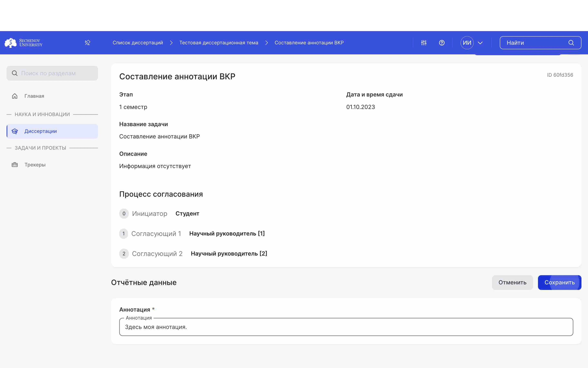This screenshot has width=588, height=368.
Task: Click the Отчётные данные heading
Action: [144, 282]
